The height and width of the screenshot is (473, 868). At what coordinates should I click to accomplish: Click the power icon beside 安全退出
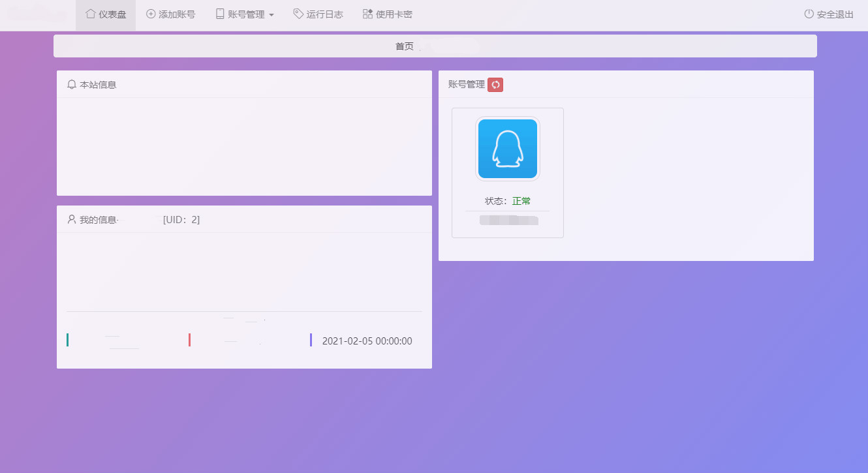809,14
